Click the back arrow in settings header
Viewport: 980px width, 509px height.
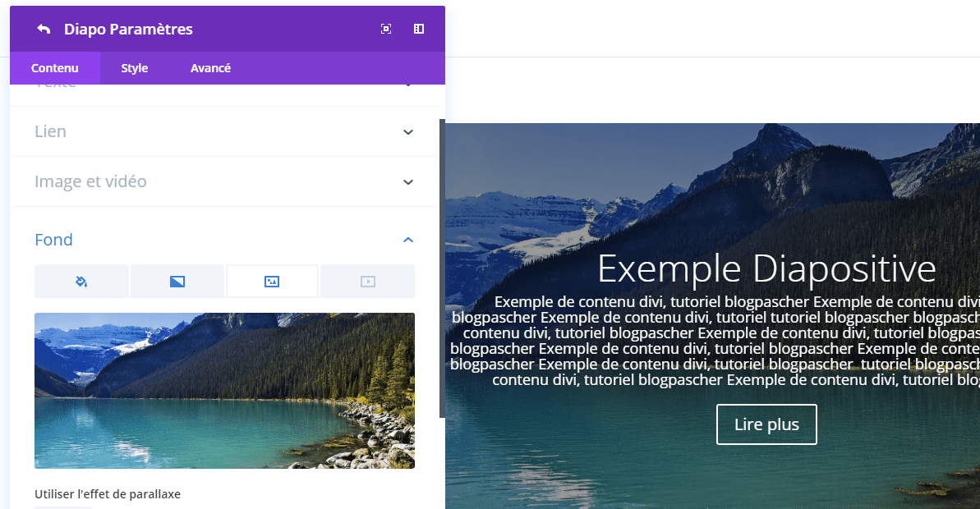(44, 30)
